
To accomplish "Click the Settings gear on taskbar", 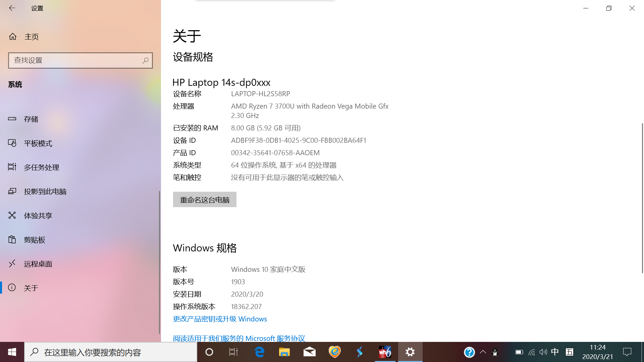I will (x=410, y=352).
